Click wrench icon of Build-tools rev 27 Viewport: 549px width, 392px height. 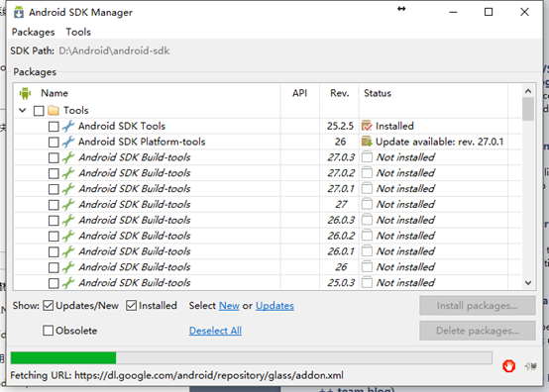point(68,204)
